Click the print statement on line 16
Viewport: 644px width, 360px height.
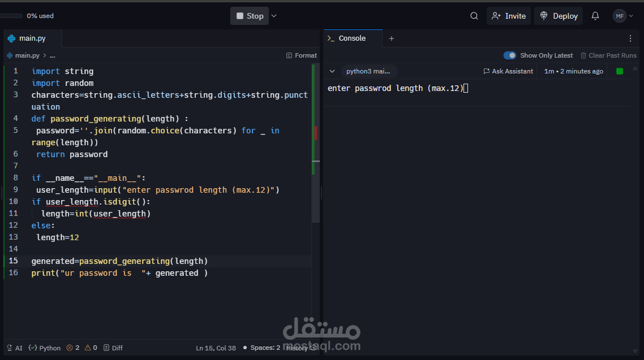[x=119, y=273]
